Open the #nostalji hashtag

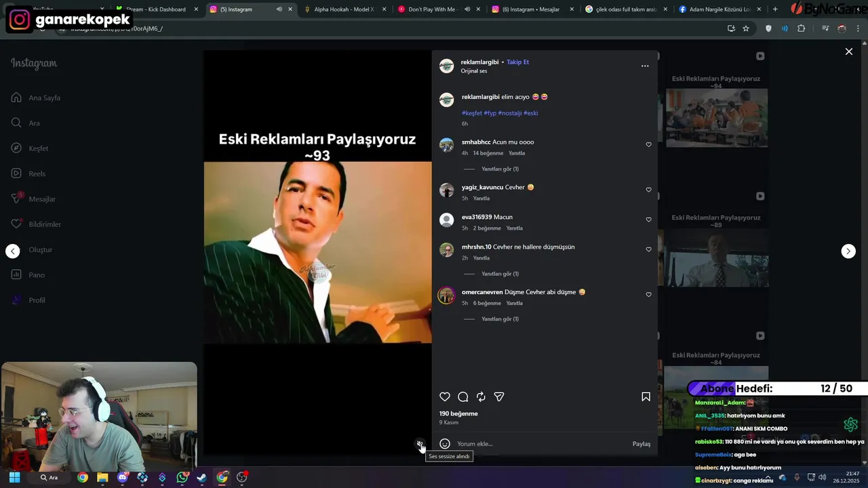509,113
